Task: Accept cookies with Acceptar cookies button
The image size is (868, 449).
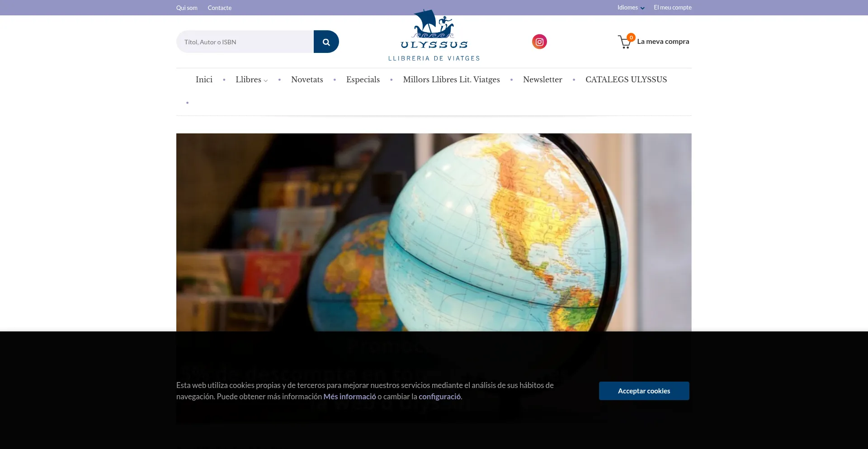Action: pyautogui.click(x=644, y=391)
